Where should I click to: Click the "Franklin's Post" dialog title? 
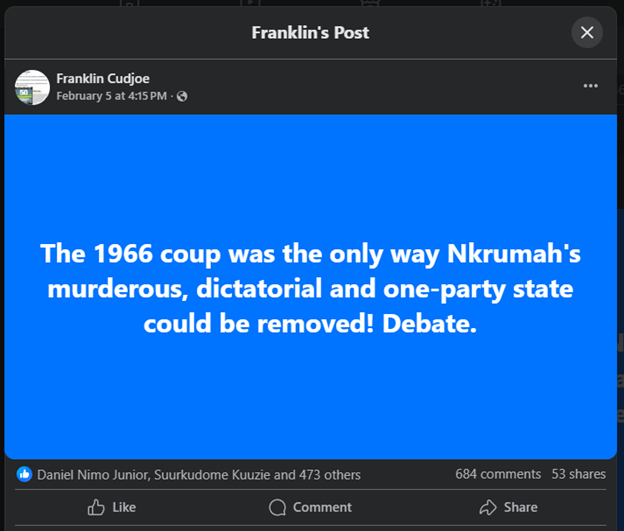tap(310, 33)
